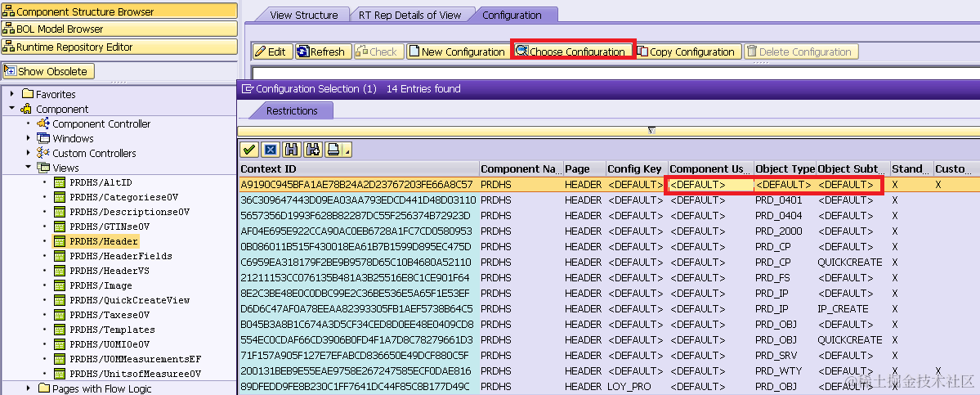This screenshot has height=395, width=980.
Task: Select the PRDHS/HeaderVS view
Action: (110, 271)
